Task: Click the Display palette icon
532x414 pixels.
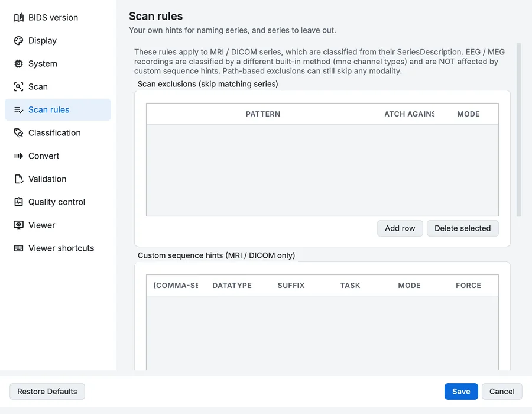Action: pyautogui.click(x=19, y=40)
